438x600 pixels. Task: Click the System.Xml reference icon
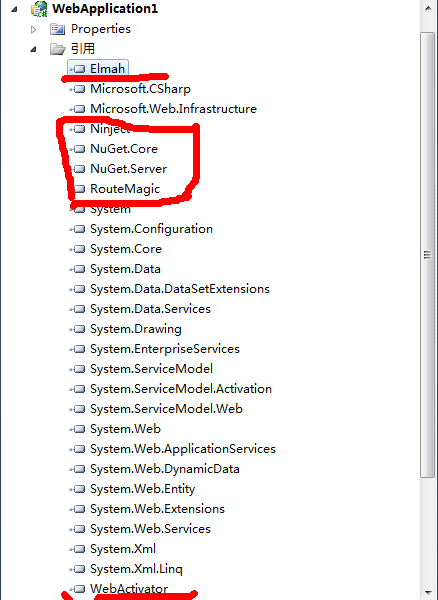(x=78, y=549)
